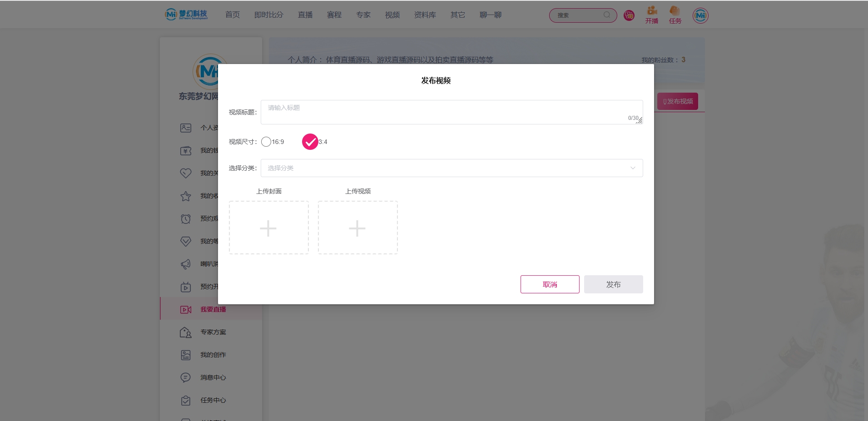Click the upload cover plus area
Image resolution: width=868 pixels, height=421 pixels.
click(x=268, y=228)
